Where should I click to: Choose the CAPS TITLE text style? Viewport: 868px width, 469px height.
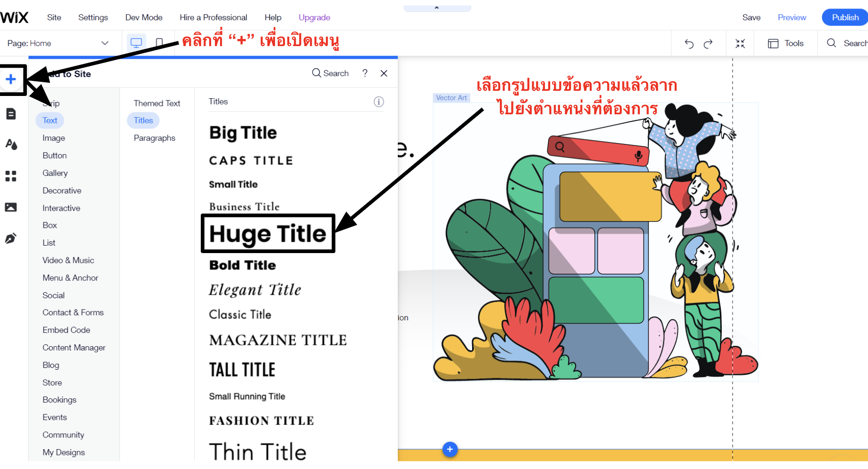[251, 161]
